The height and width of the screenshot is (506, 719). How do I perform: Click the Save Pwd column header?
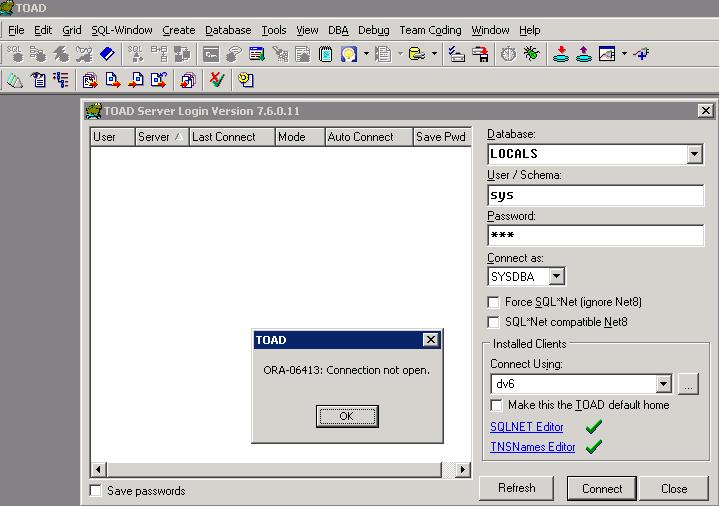point(442,137)
